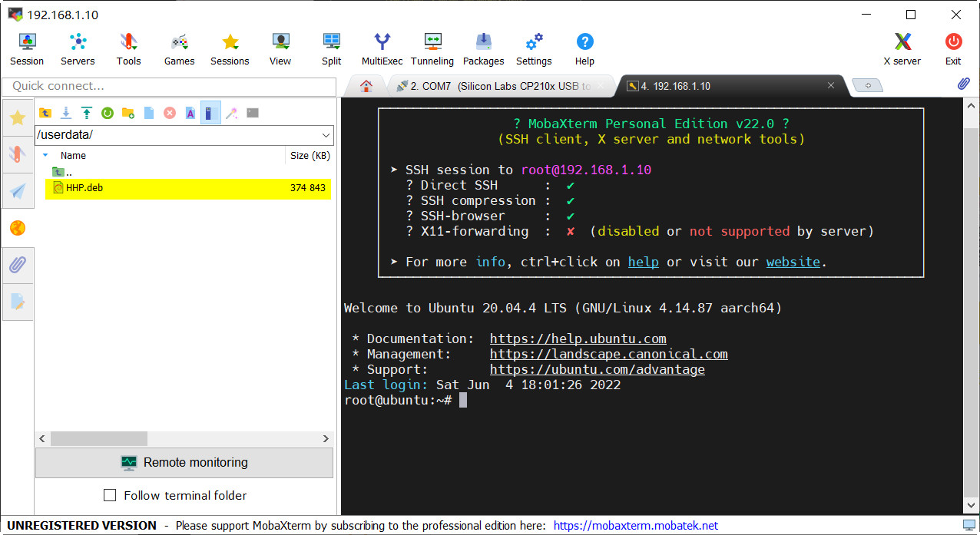980x535 pixels.
Task: Create a new file in SFTP browser
Action: click(x=149, y=113)
